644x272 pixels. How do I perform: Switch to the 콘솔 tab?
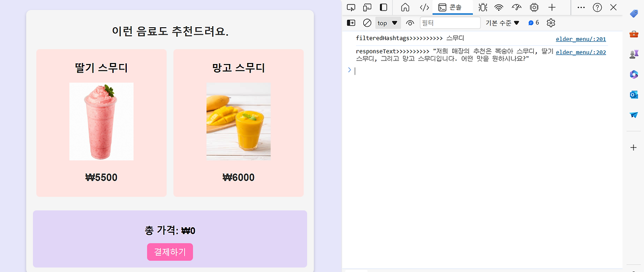(452, 8)
